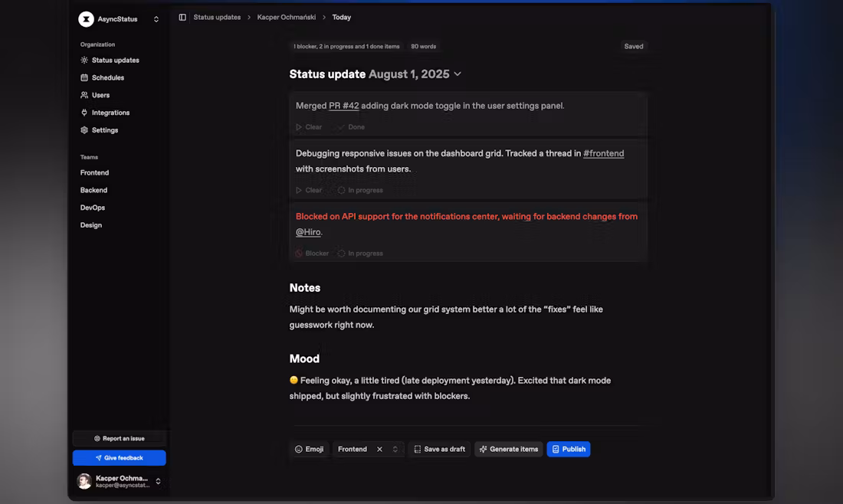Open Status updates in the sidebar
The image size is (843, 504).
click(x=115, y=60)
